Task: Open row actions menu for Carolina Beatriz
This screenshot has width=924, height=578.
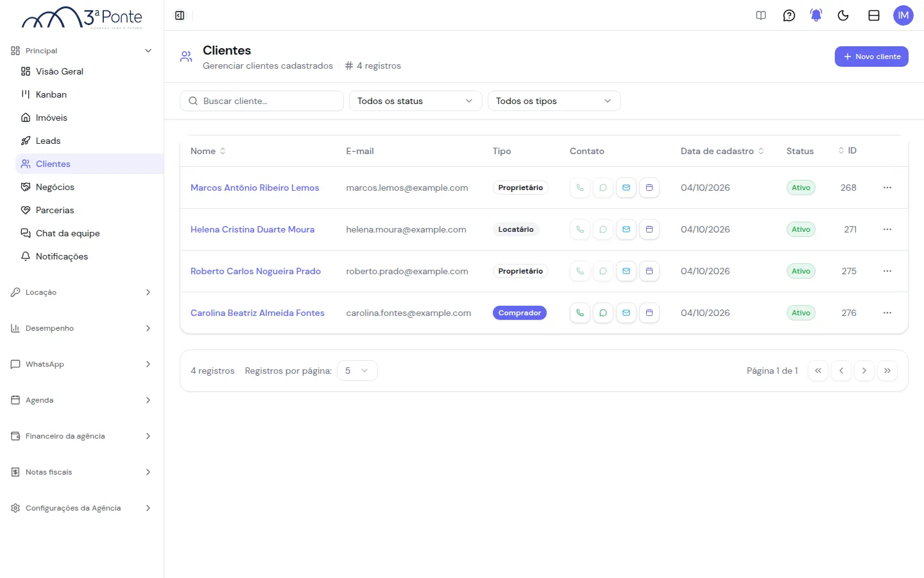Action: click(887, 313)
